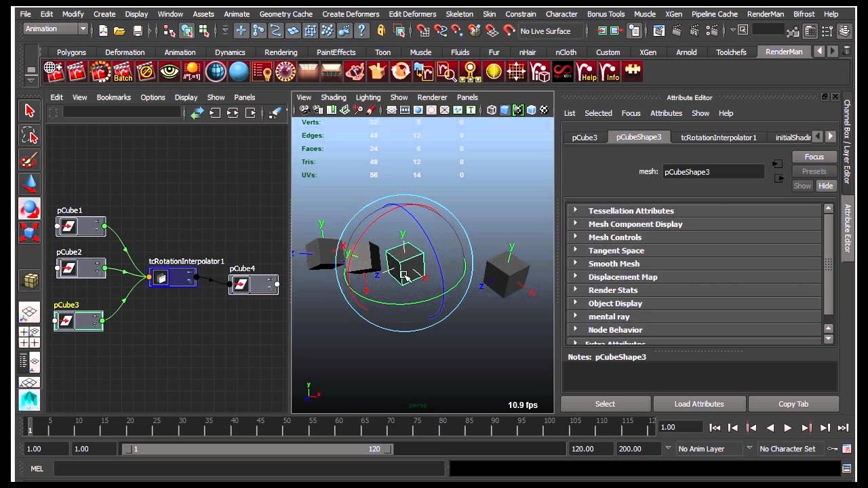Image resolution: width=868 pixels, height=488 pixels.
Task: Select the Paint Selection brush tool
Action: 29,160
